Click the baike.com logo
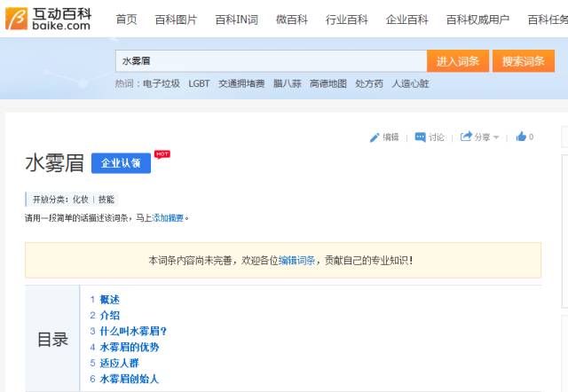The height and width of the screenshot is (392, 568). [x=48, y=19]
